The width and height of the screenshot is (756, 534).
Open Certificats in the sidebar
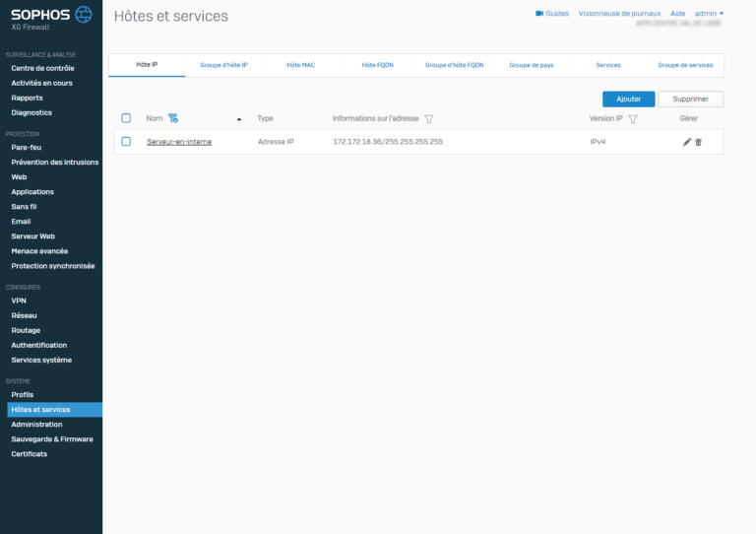29,454
